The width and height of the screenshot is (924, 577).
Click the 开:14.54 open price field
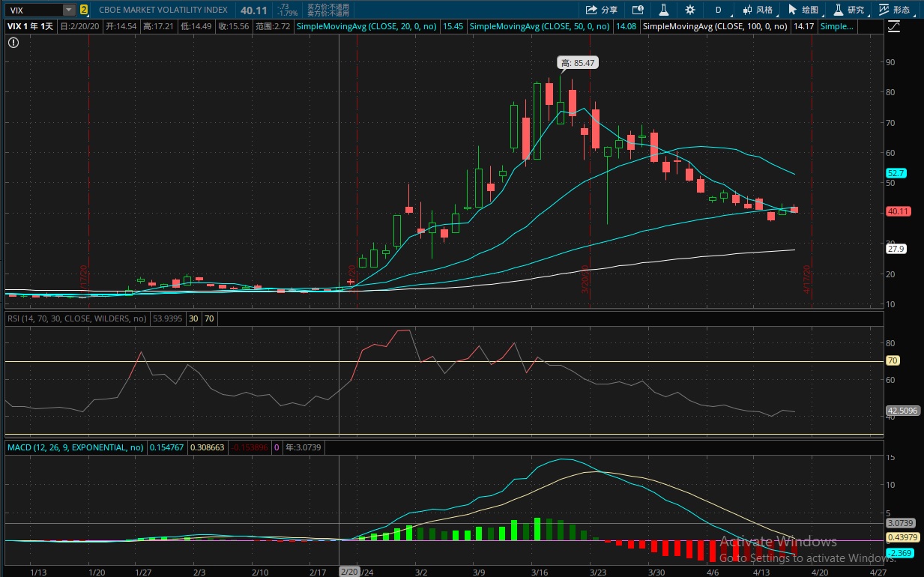(121, 26)
